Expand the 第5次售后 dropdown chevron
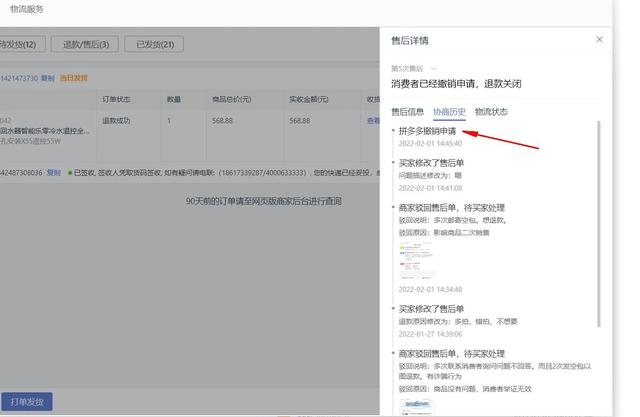Screen dimensions: 640x417 point(433,69)
